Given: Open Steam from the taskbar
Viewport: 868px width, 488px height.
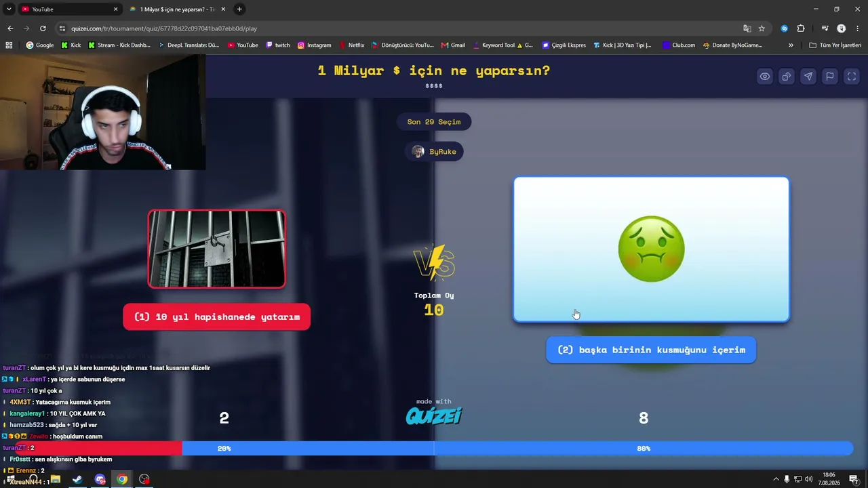Looking at the screenshot, I should [77, 479].
